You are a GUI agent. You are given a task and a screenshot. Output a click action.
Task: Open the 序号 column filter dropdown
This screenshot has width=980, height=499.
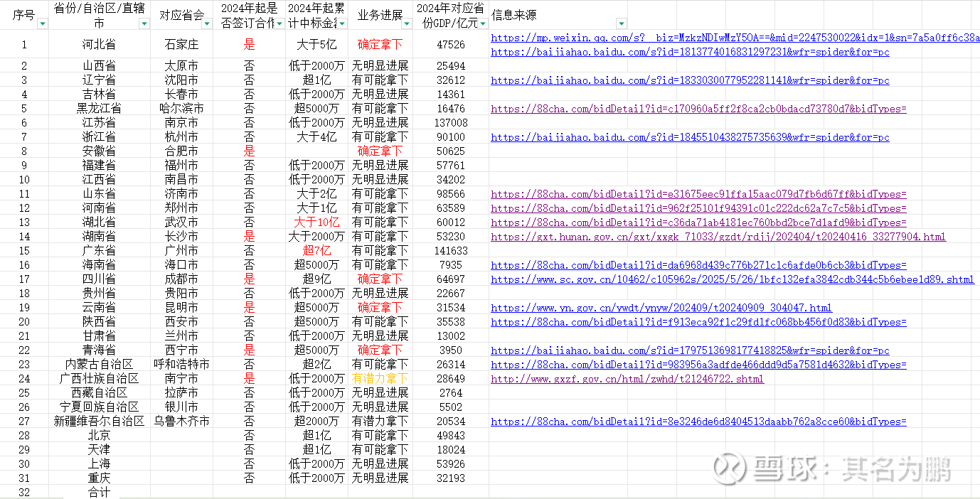(42, 23)
